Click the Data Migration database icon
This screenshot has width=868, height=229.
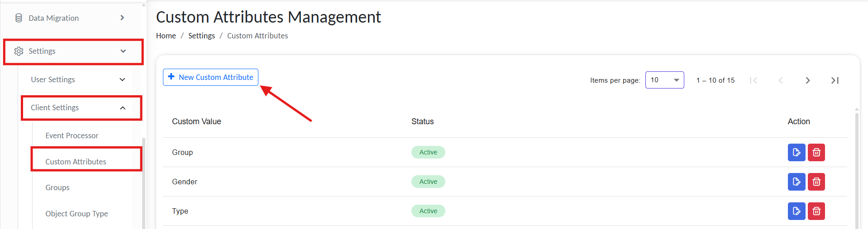[19, 18]
